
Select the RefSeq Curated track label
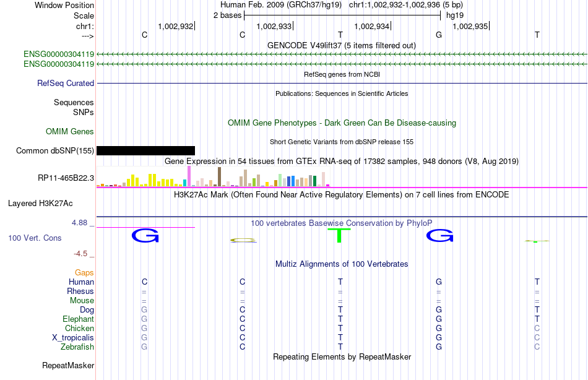66,84
